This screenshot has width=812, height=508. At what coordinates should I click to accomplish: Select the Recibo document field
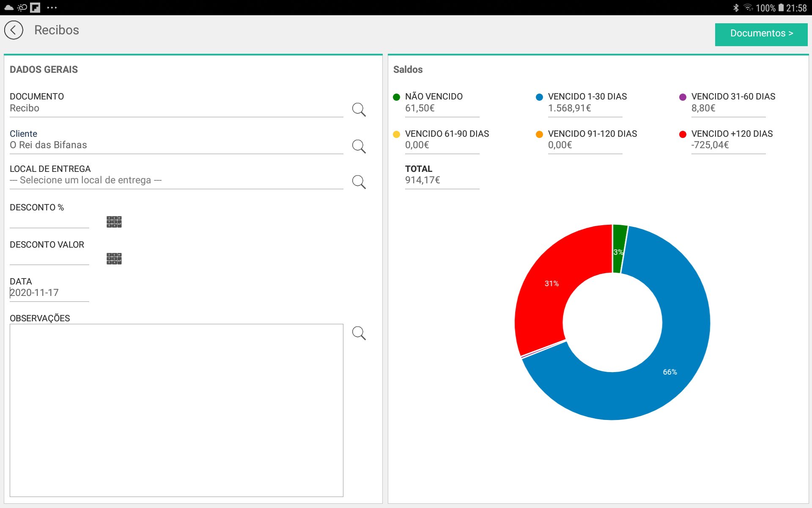(x=176, y=108)
